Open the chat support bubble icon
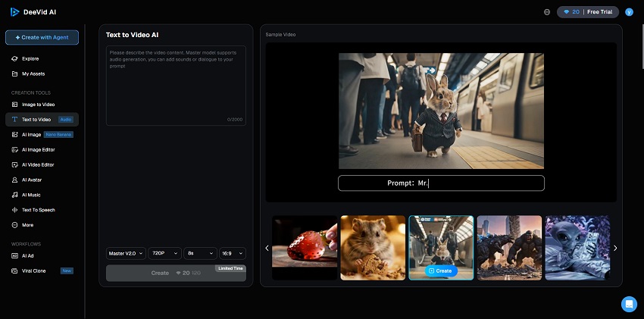Screen dimensions: 644x319 629,304
